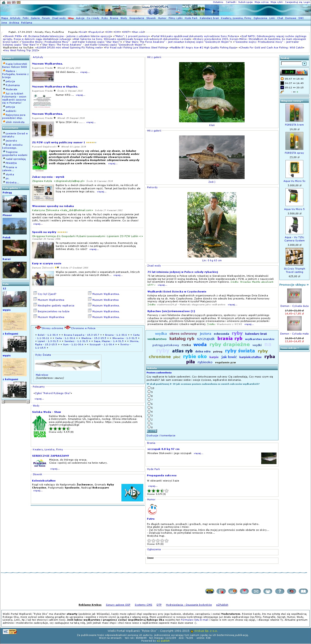
Task: Submit the poll with Głosuj button
Action: pyautogui.click(x=152, y=431)
